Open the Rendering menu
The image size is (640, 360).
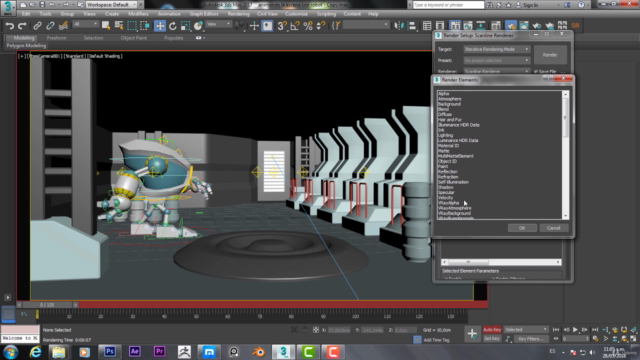click(238, 14)
